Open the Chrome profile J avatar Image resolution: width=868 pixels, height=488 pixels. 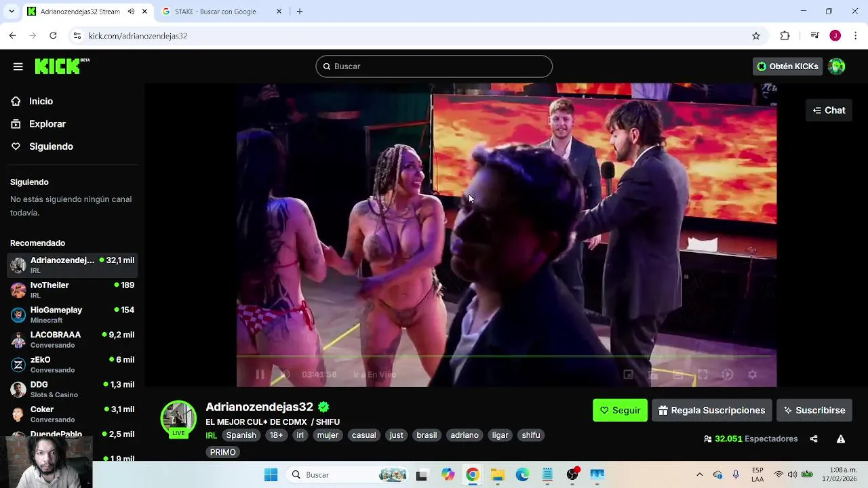click(835, 36)
